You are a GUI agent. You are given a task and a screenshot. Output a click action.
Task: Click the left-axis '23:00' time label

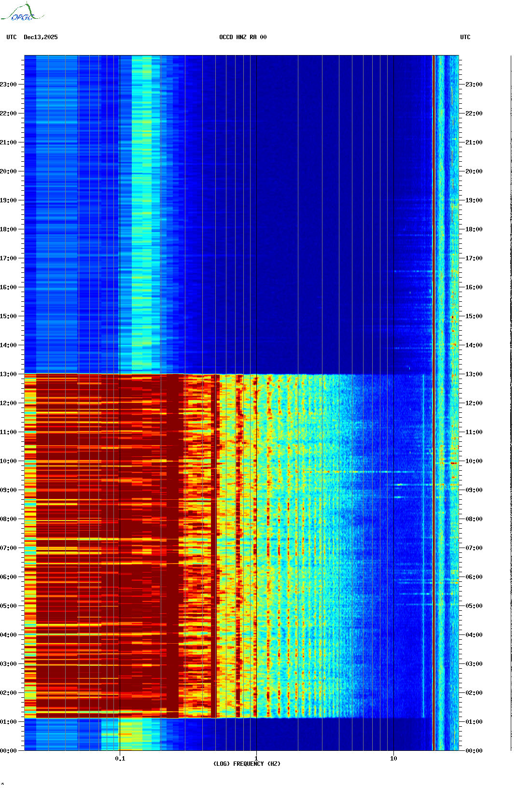coord(8,85)
